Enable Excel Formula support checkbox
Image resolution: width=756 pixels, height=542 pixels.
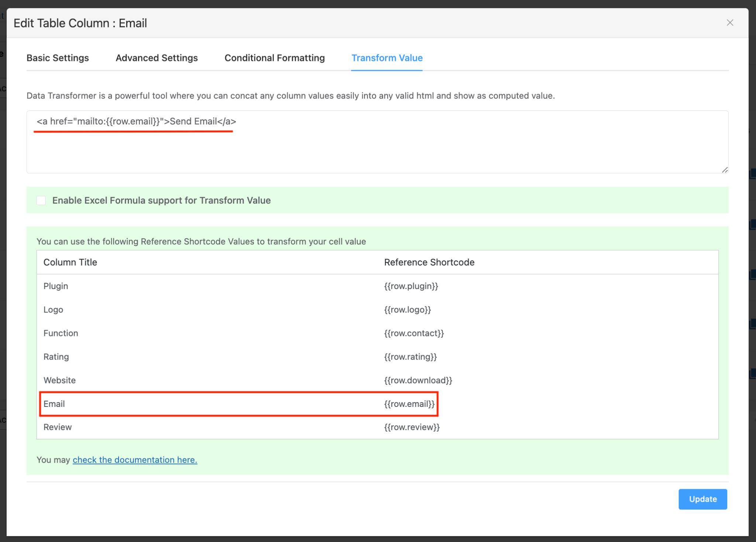coord(41,200)
